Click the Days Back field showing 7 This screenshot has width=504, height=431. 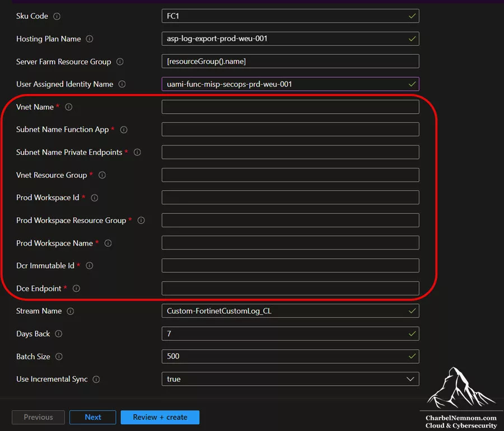[290, 334]
